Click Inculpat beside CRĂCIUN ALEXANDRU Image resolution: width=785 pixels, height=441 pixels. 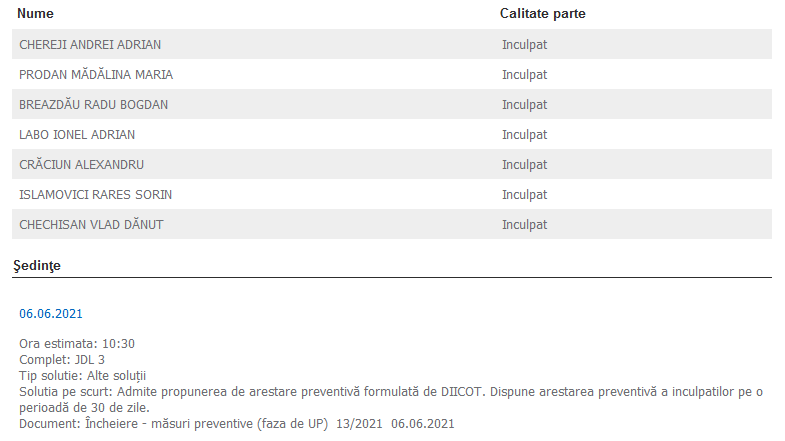pos(525,165)
